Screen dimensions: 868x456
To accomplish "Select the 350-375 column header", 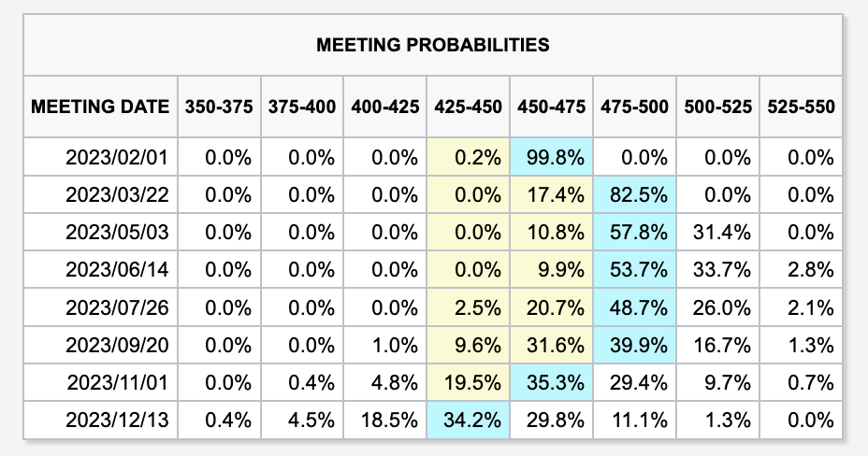I will (219, 107).
